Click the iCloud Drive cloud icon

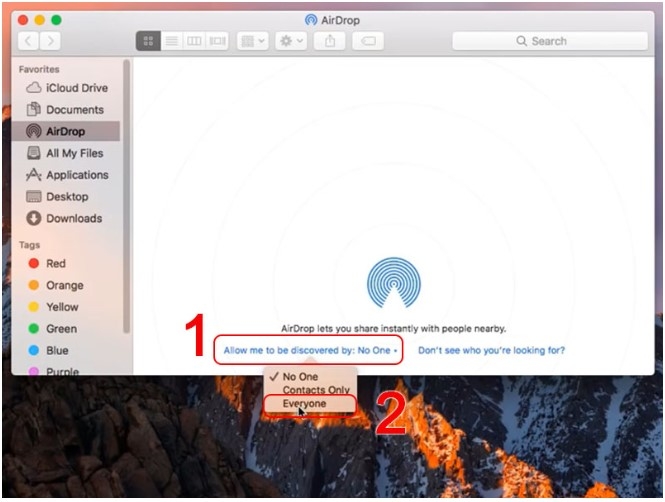pos(34,88)
